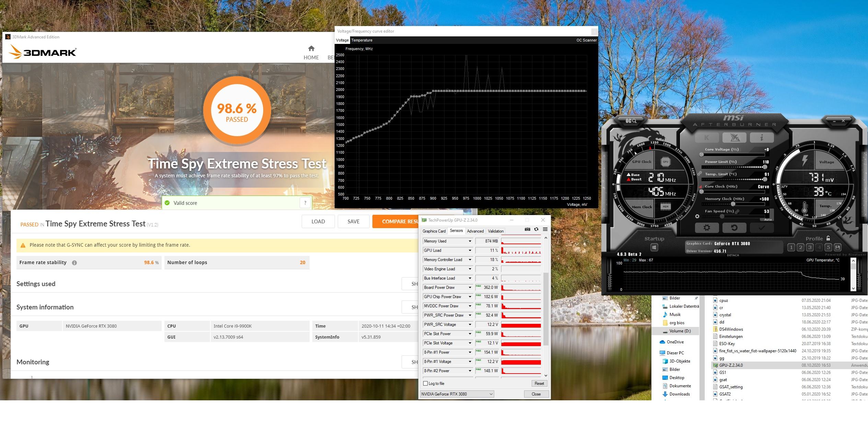Viewport: 868px width, 424px height.
Task: Toggle the Profile lock icon in Afterburner
Action: pyautogui.click(x=828, y=238)
